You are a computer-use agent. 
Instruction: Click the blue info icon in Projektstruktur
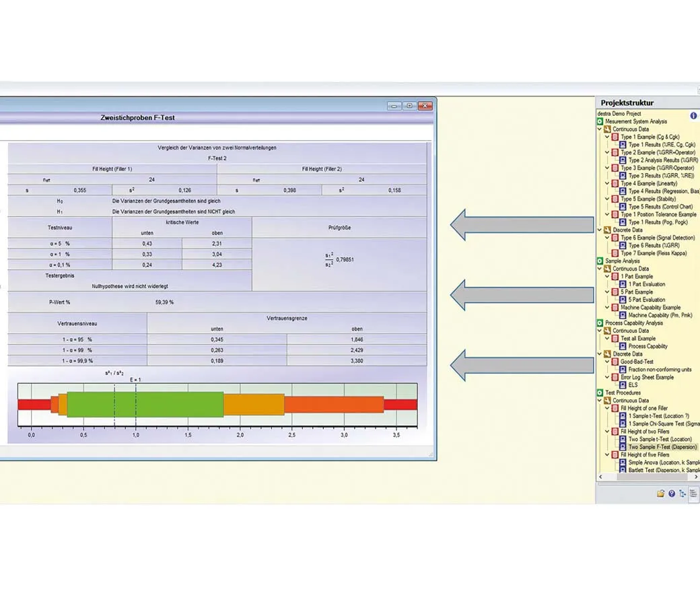pyautogui.click(x=693, y=115)
